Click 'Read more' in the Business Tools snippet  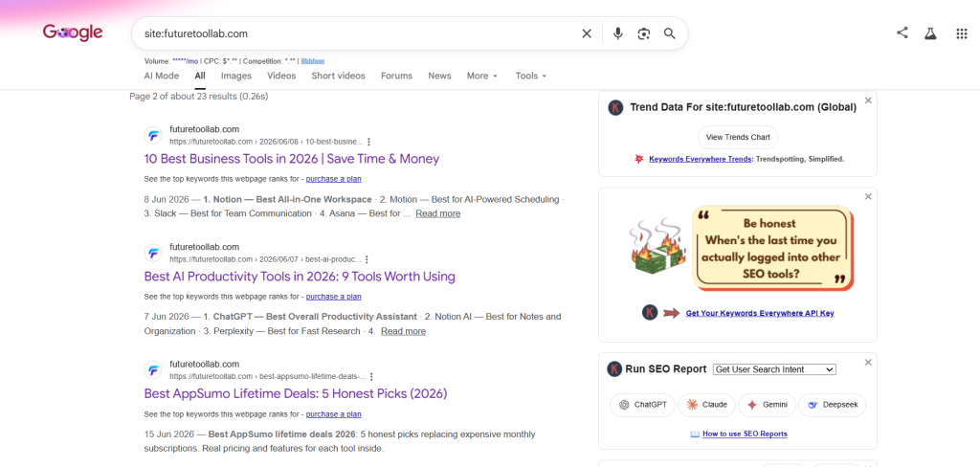437,213
